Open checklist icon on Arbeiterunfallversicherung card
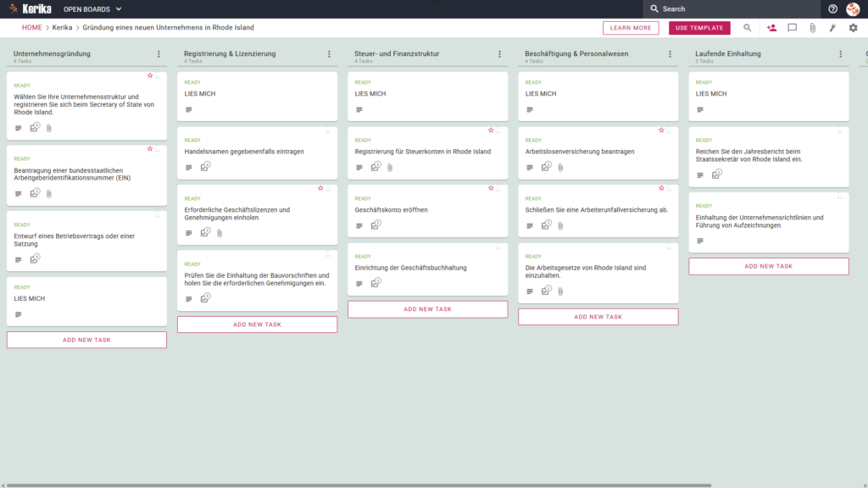Image resolution: width=868 pixels, height=488 pixels. pyautogui.click(x=547, y=225)
